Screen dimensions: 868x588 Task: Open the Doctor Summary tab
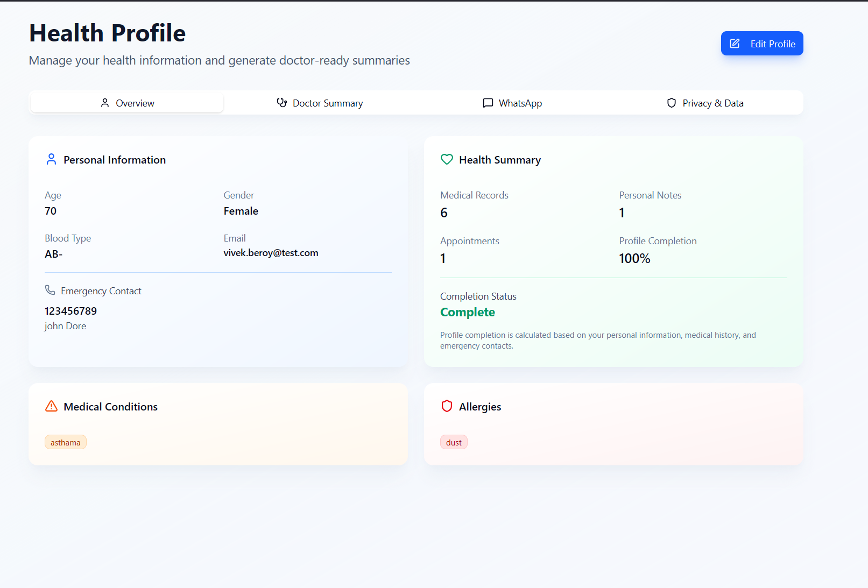pos(320,103)
